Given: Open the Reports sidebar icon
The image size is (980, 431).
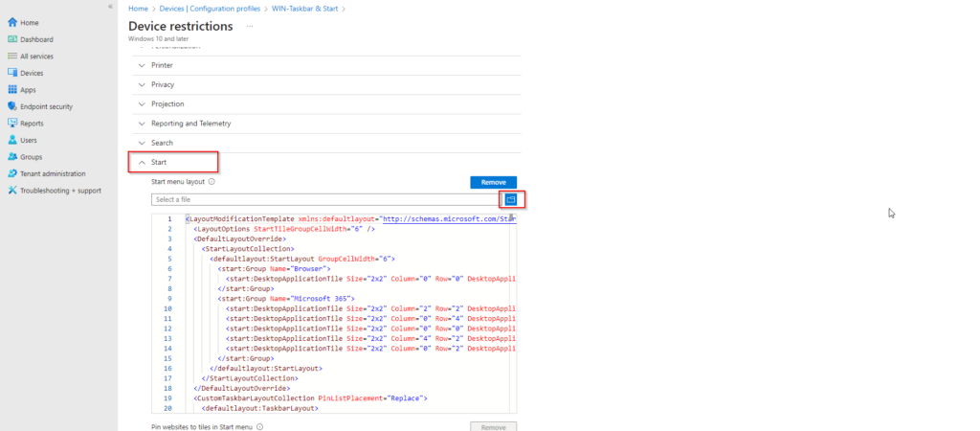Looking at the screenshot, I should pos(12,124).
